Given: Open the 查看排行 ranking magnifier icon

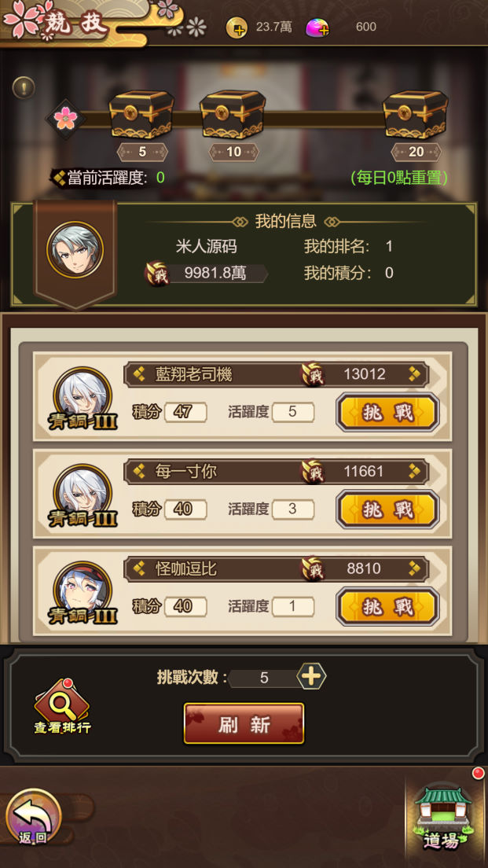Looking at the screenshot, I should (62, 706).
